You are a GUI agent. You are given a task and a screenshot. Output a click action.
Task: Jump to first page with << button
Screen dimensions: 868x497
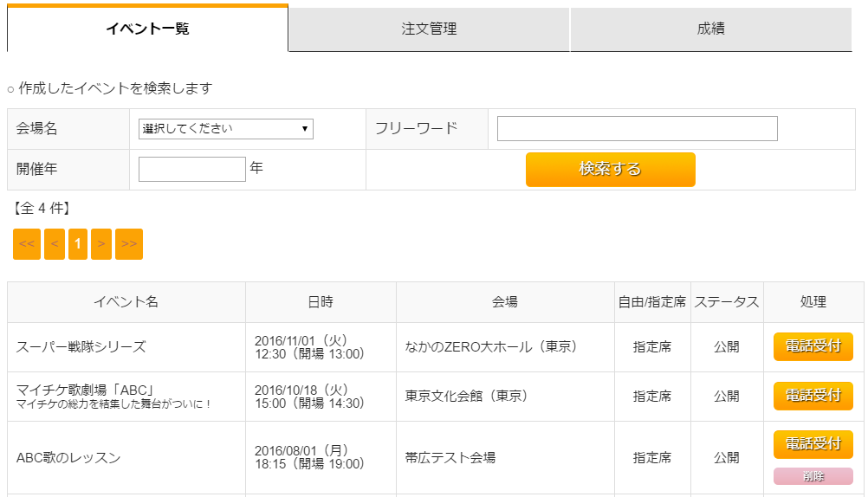pos(27,244)
